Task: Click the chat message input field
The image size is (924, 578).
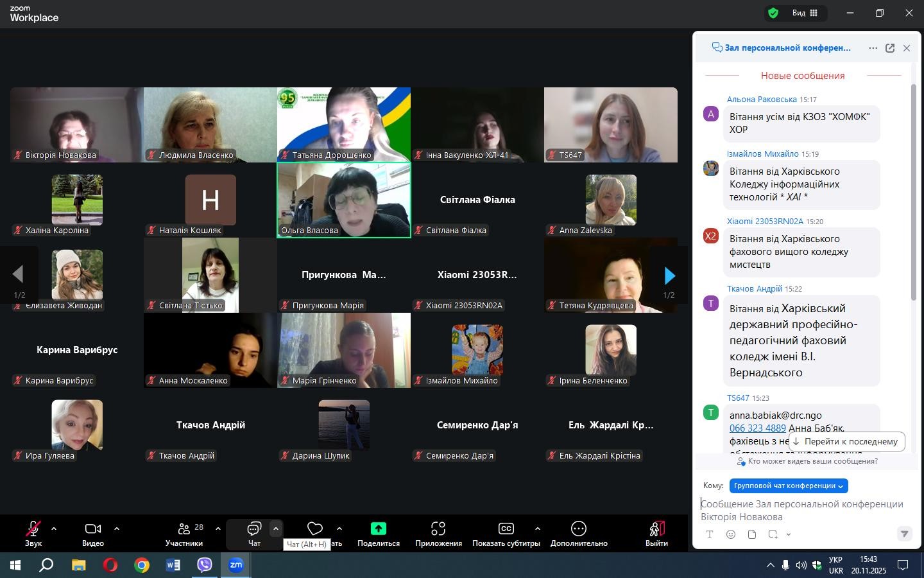Action: pos(802,511)
